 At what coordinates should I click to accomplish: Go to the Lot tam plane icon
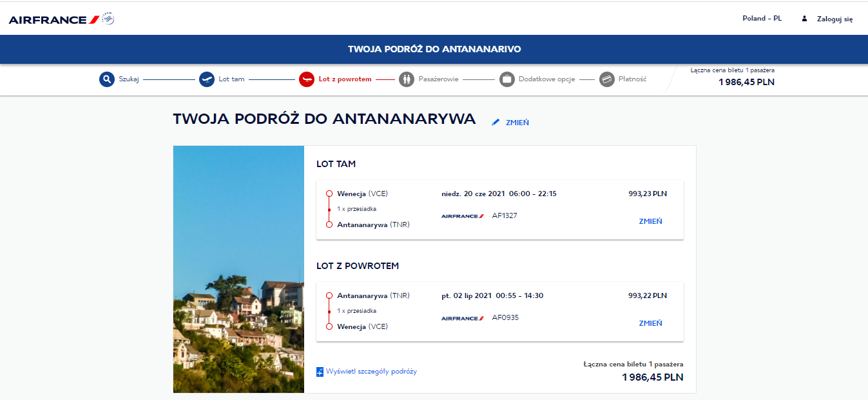(206, 79)
